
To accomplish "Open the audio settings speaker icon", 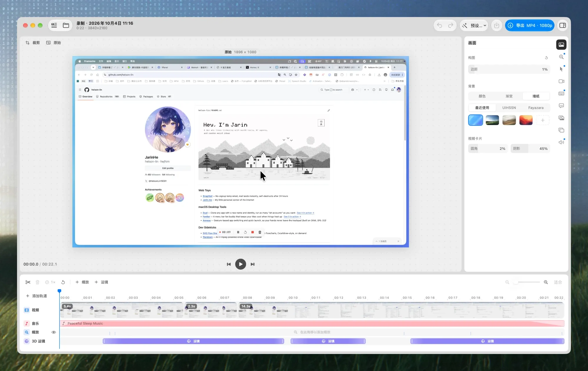I will tap(561, 142).
